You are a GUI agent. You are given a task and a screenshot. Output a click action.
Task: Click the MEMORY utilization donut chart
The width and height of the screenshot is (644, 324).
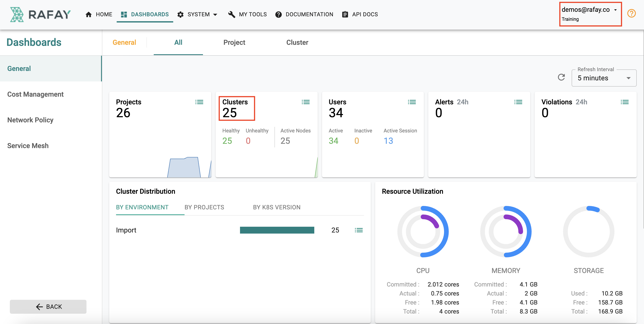[x=506, y=232]
